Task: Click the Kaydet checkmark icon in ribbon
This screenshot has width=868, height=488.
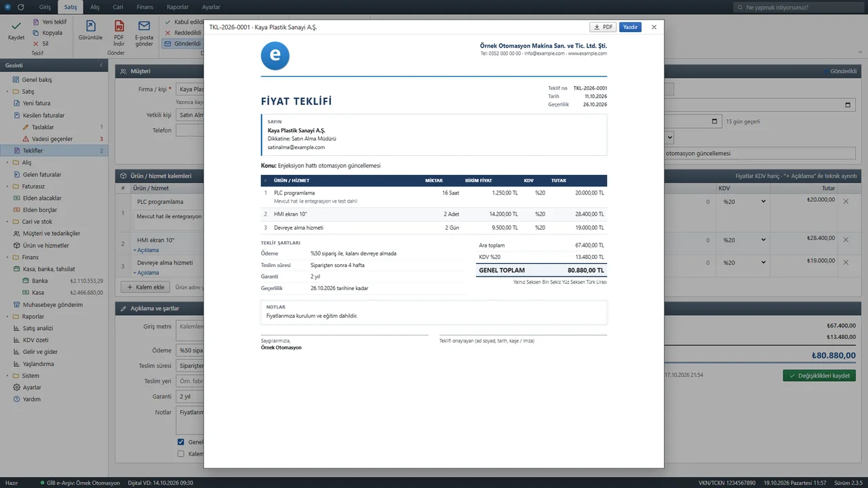Action: [x=16, y=25]
